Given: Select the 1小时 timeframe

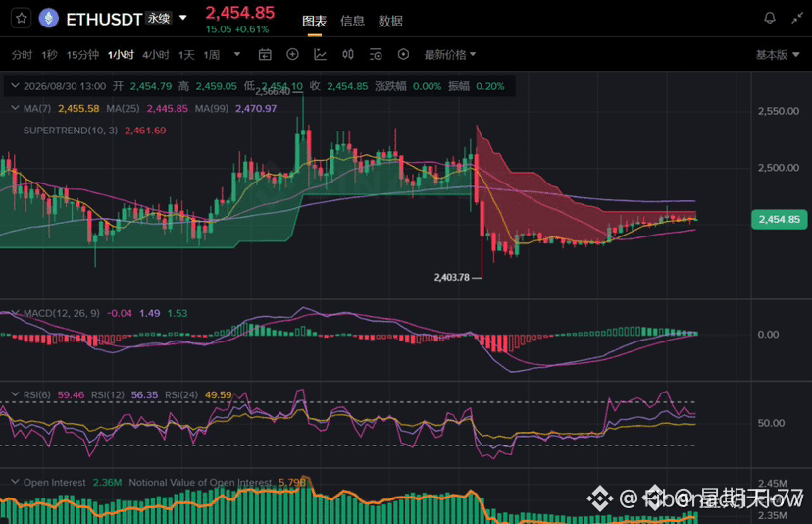Looking at the screenshot, I should (121, 55).
